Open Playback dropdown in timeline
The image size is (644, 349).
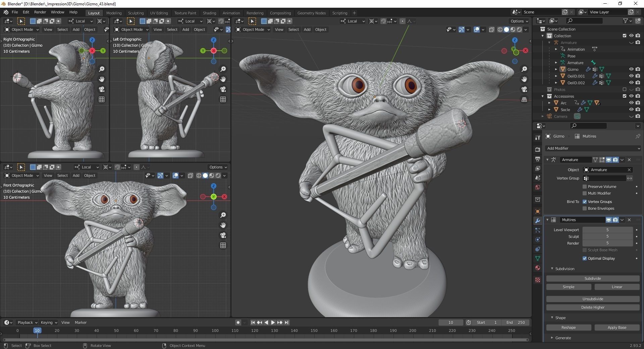pos(27,322)
